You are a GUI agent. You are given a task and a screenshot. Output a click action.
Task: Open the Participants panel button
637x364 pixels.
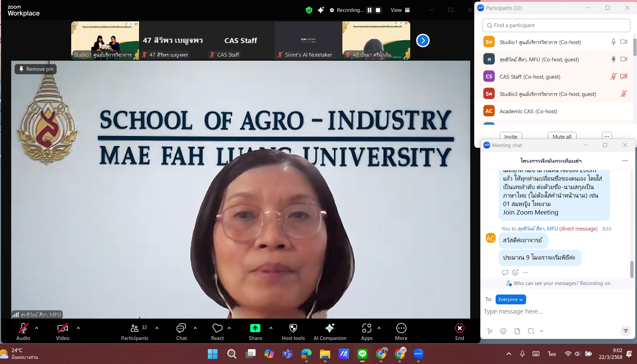pyautogui.click(x=135, y=331)
